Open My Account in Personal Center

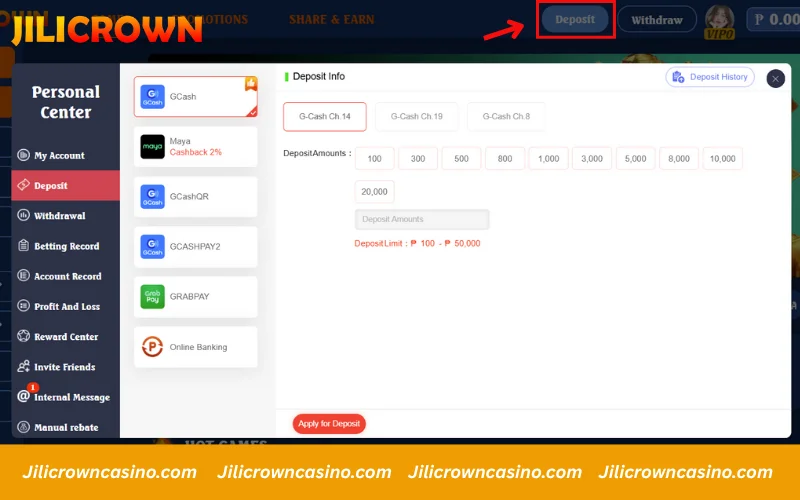tap(65, 155)
